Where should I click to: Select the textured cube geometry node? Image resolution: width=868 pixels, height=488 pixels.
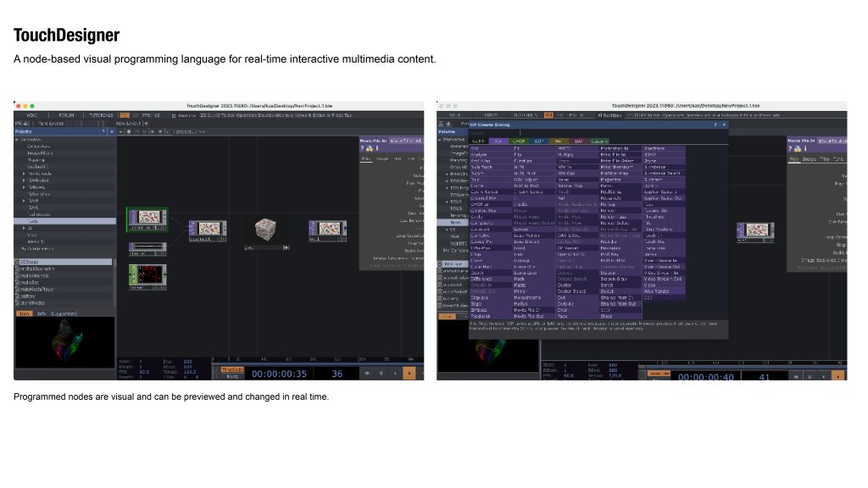click(265, 230)
